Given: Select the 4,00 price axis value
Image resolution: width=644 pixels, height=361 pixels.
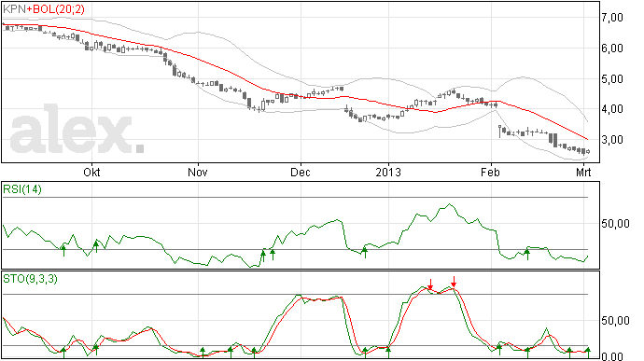Looking at the screenshot, I should [612, 109].
